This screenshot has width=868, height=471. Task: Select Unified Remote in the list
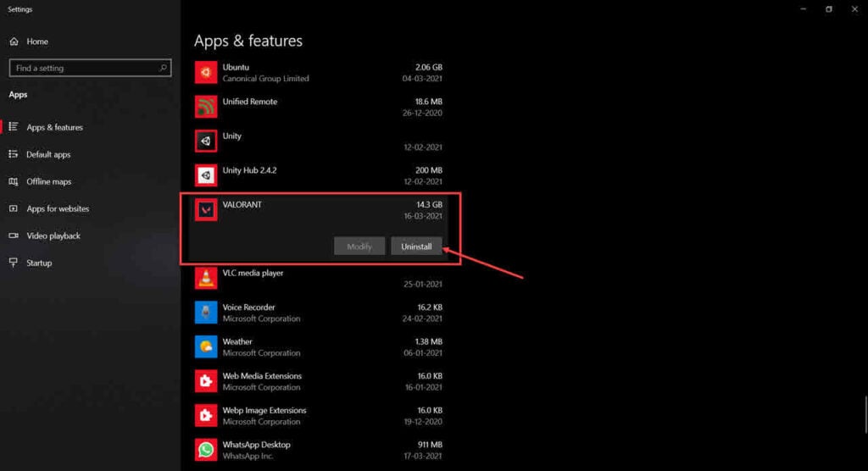coord(250,102)
